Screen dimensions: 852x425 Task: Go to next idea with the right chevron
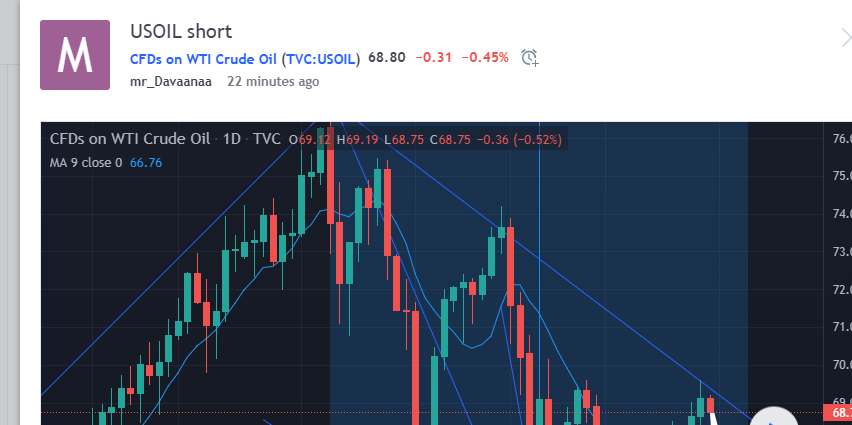click(844, 38)
